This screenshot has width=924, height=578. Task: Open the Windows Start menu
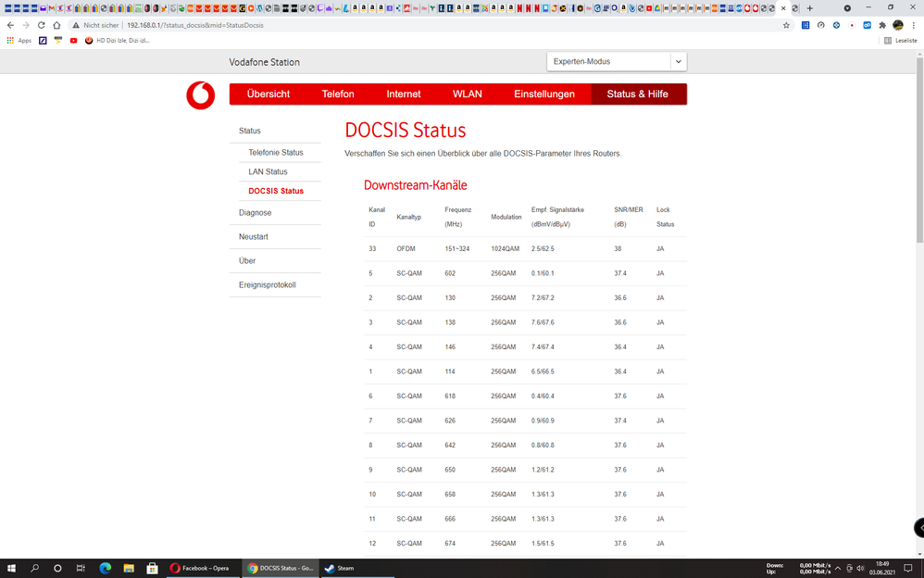coord(10,568)
